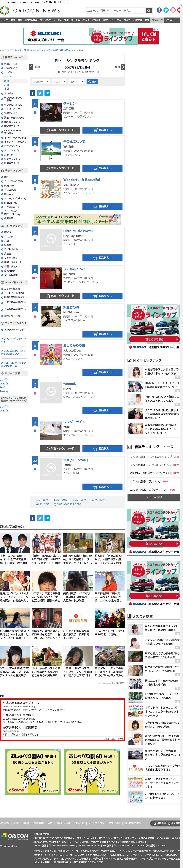Viewport: 183px width, 868px height.
Task: Open Oricon's Facebook page icon in header
Action: [159, 10]
